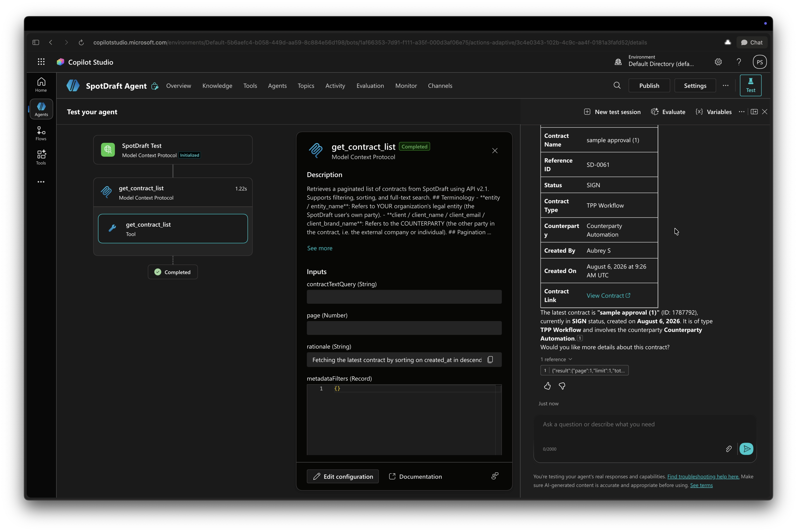The image size is (797, 532).
Task: Click into the metadataFilters code editor
Action: click(x=404, y=419)
